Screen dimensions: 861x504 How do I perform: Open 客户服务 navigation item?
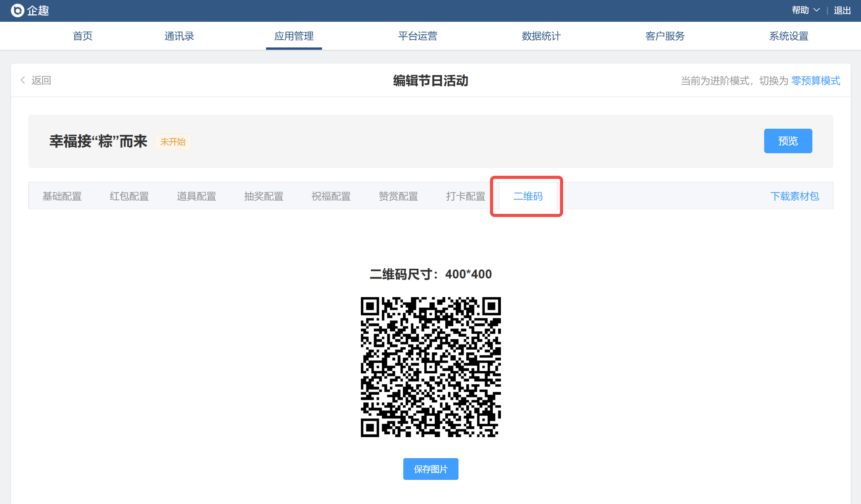(665, 36)
